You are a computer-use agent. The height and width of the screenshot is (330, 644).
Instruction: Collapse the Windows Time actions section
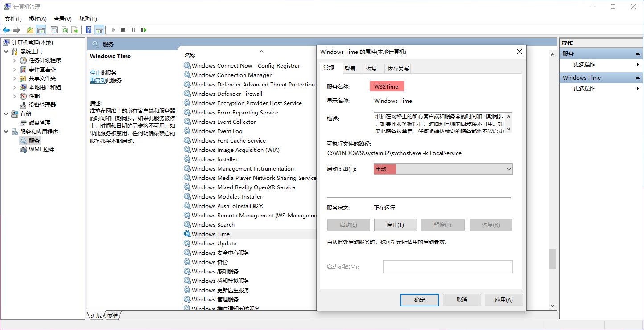(638, 78)
